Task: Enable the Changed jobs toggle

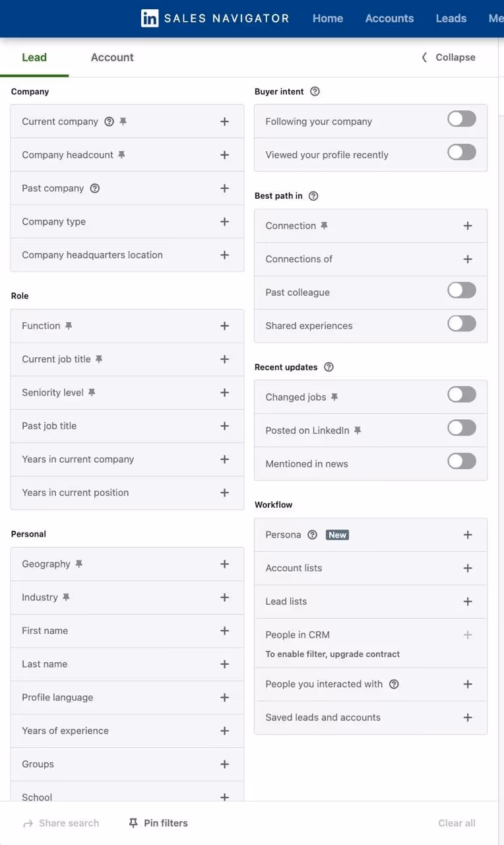Action: (461, 393)
